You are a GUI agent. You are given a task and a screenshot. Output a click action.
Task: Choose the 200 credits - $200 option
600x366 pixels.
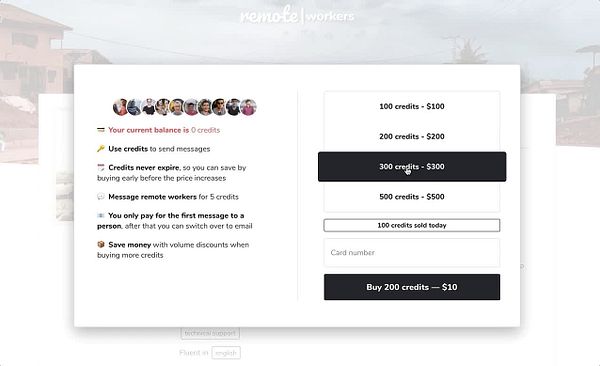412,136
